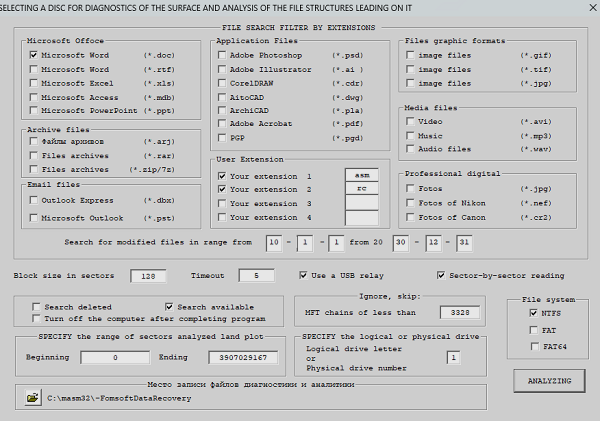Click the ANALYZING button
Screen dimensions: 600x421
point(549,381)
